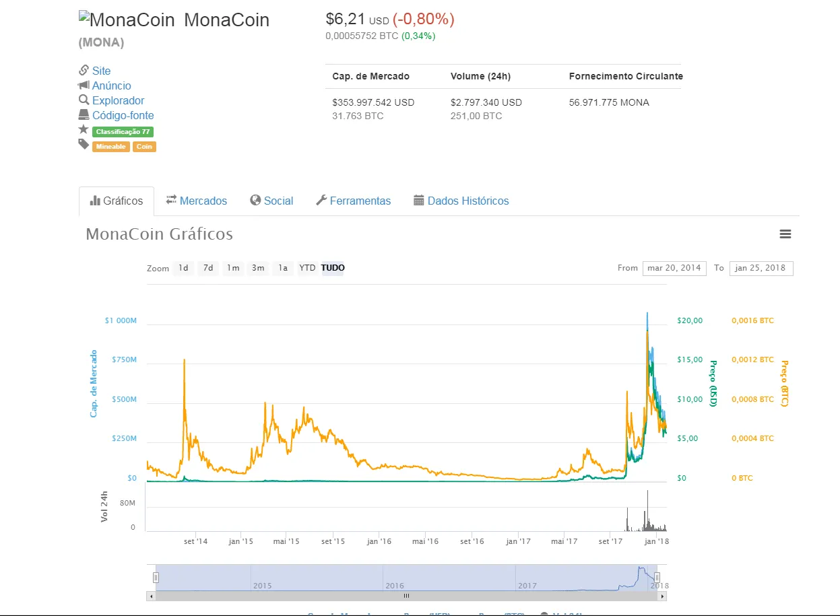
Task: Click the Volume (24h) column header
Action: 480,76
